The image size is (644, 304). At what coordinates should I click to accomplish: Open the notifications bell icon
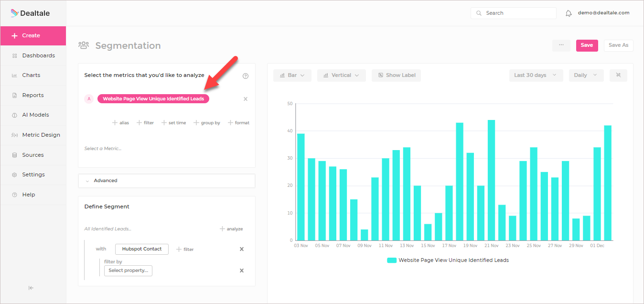click(x=569, y=13)
